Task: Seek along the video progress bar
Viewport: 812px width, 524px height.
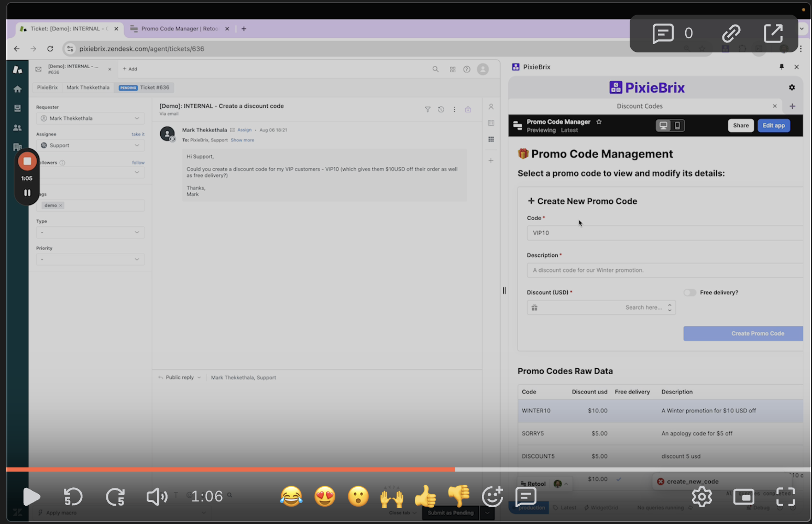Action: [408, 470]
